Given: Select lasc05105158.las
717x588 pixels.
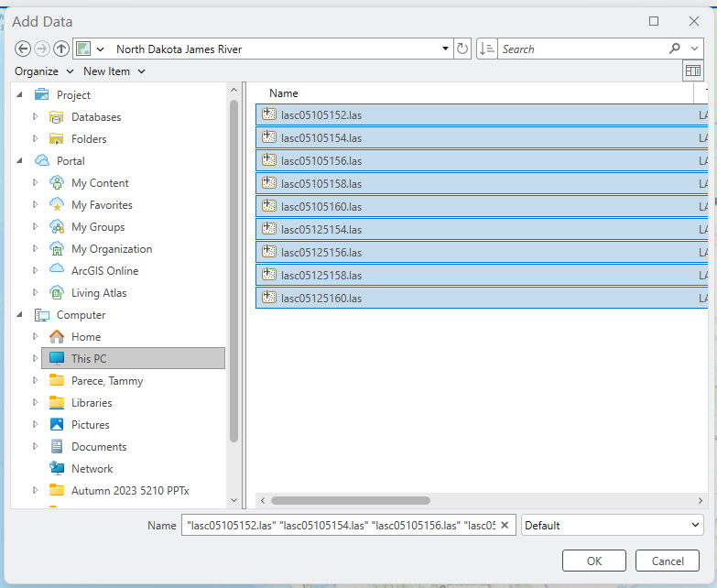Looking at the screenshot, I should pos(482,183).
